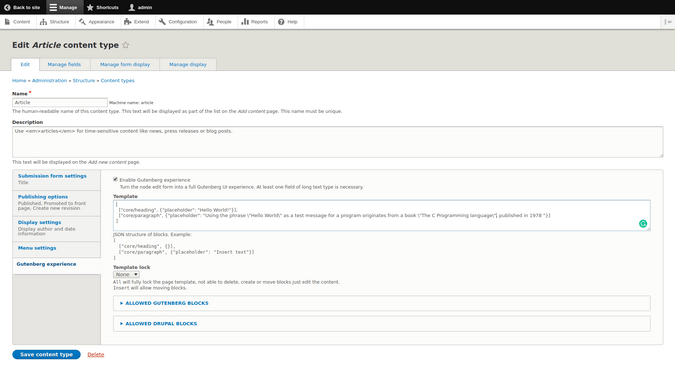Open Reports menu in admin toolbar
The width and height of the screenshot is (675, 367).
click(254, 22)
